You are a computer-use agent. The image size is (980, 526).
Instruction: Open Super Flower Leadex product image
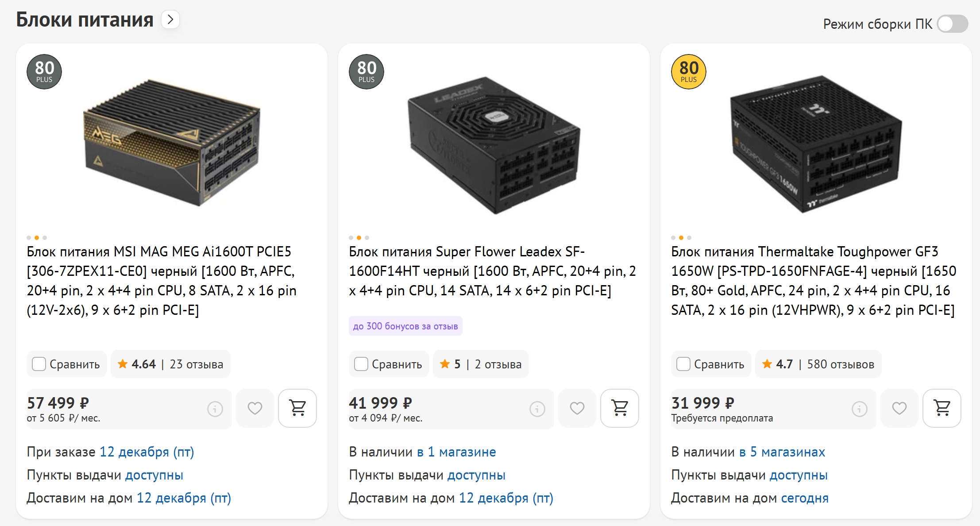click(x=494, y=144)
